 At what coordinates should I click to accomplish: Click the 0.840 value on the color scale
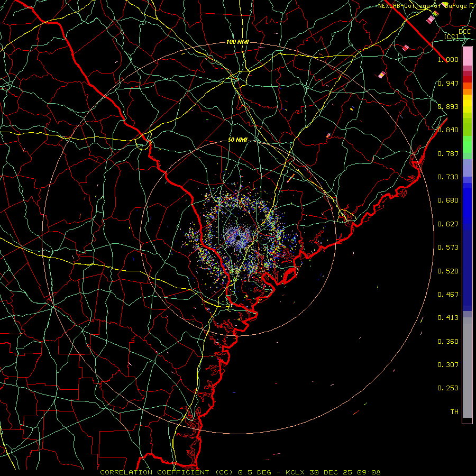[x=448, y=130]
